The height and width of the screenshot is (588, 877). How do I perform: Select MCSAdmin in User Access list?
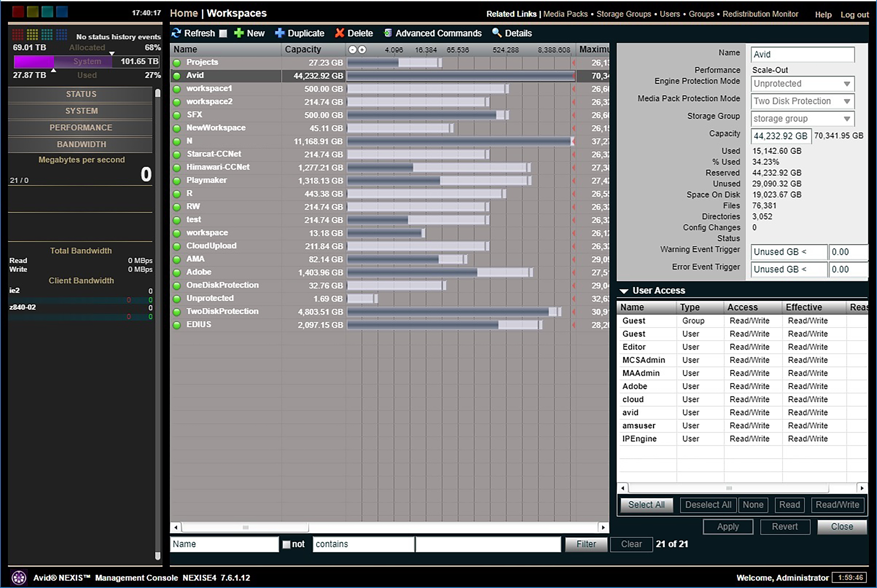[644, 360]
